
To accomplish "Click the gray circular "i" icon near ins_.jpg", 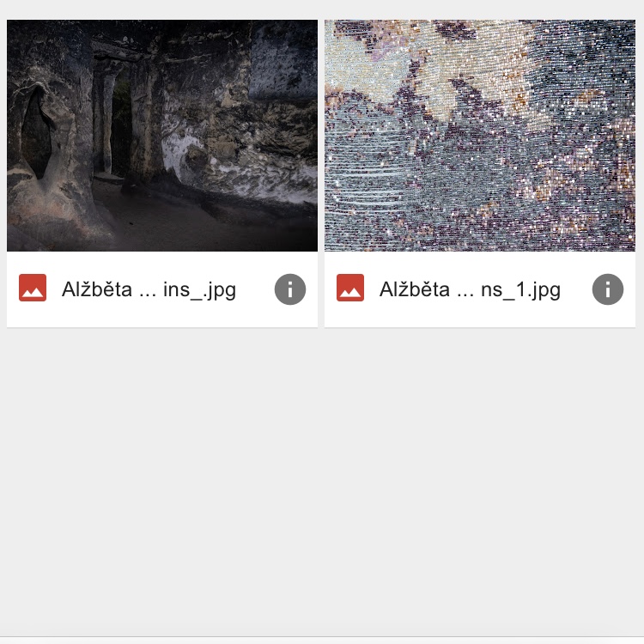I will click(x=290, y=289).
